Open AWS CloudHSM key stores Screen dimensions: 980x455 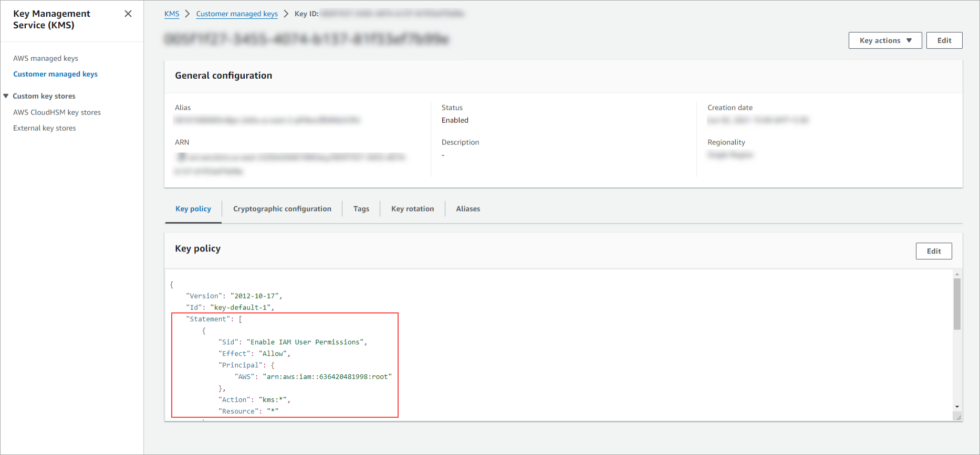click(57, 112)
